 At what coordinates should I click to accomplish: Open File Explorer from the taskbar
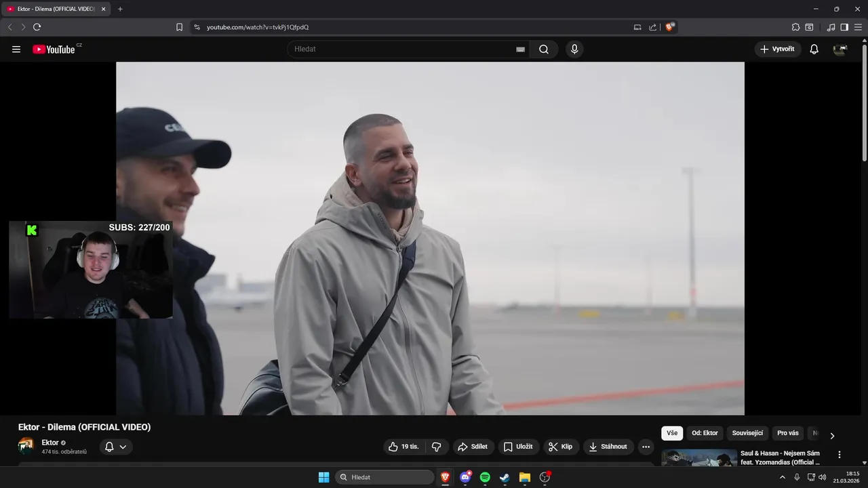point(524,477)
